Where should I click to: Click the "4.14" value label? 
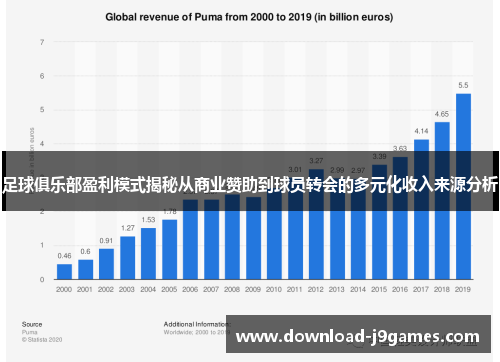[x=421, y=131]
